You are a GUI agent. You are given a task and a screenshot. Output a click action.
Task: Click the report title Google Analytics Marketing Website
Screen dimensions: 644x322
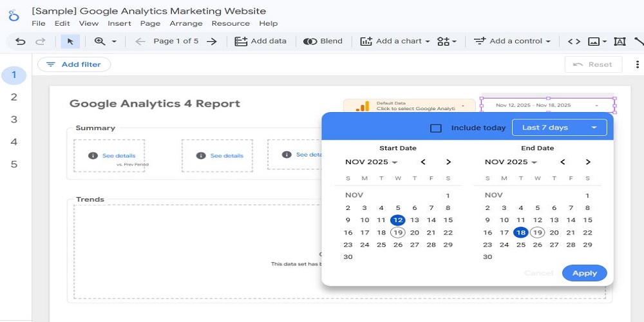coord(149,11)
